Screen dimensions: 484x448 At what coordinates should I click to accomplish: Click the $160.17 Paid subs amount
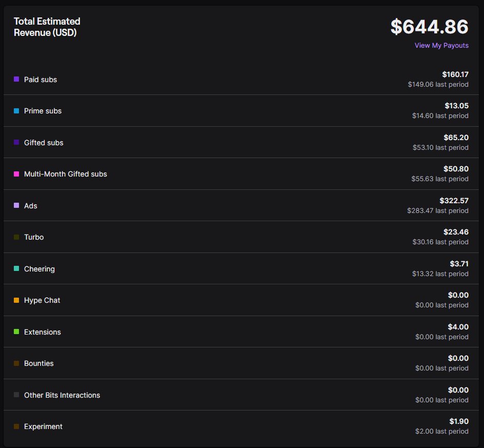coord(455,74)
